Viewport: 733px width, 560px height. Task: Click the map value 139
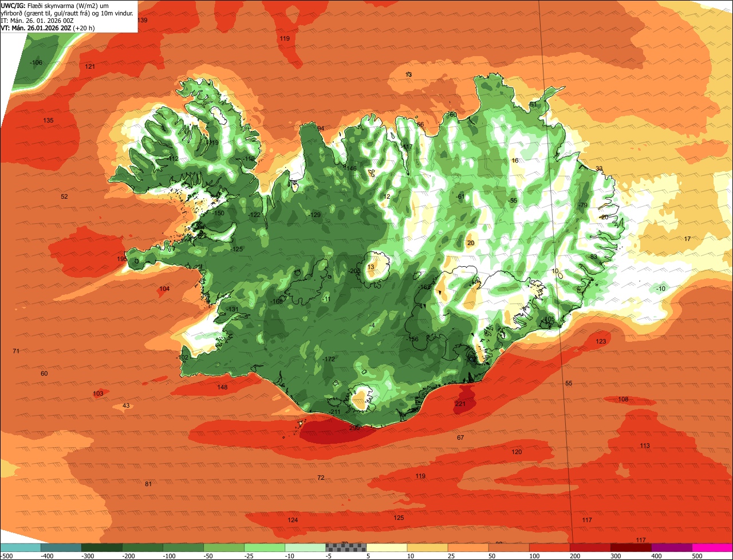[x=142, y=20]
